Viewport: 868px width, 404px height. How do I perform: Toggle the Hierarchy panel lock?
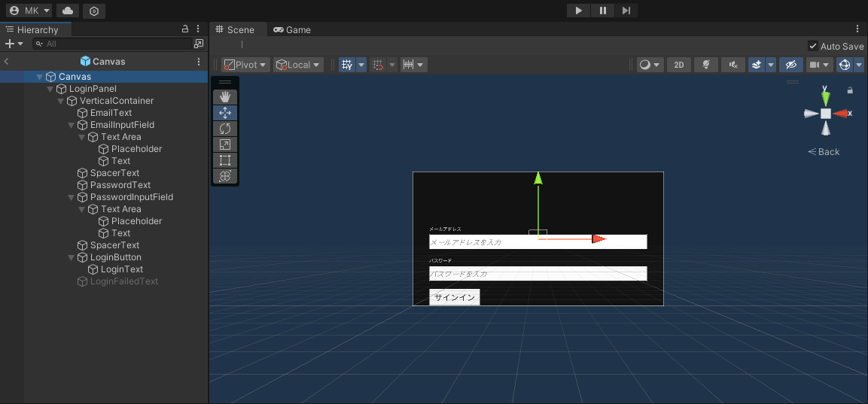[x=185, y=29]
